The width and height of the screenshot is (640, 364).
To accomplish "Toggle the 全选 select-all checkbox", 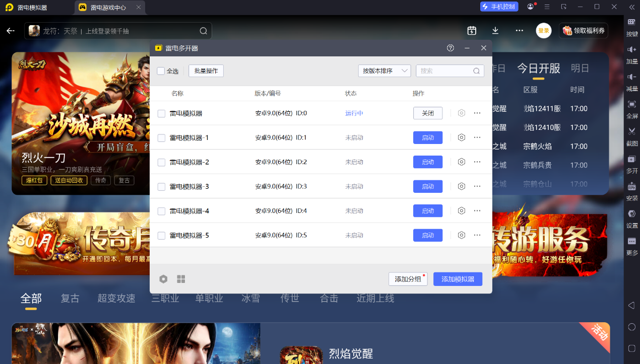I will pos(161,71).
